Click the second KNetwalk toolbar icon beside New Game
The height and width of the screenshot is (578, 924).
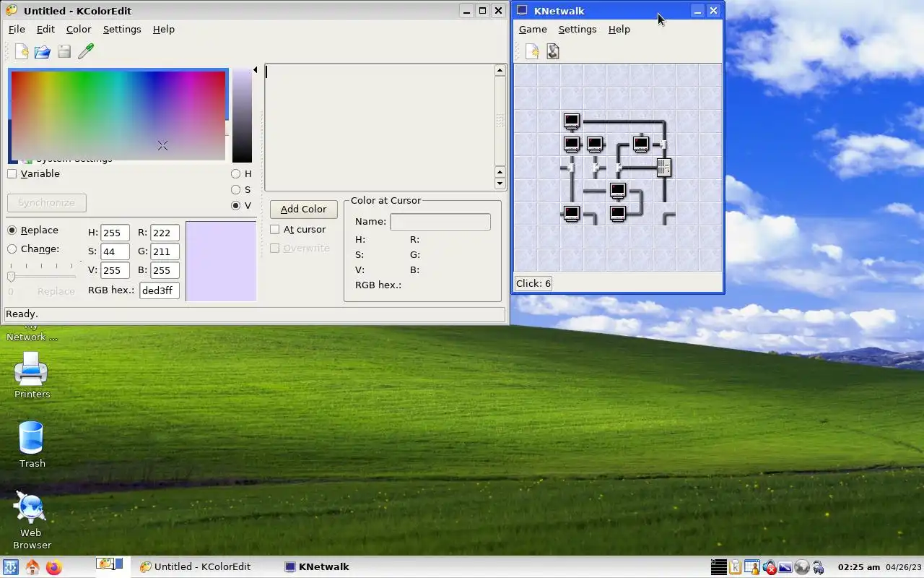click(553, 51)
